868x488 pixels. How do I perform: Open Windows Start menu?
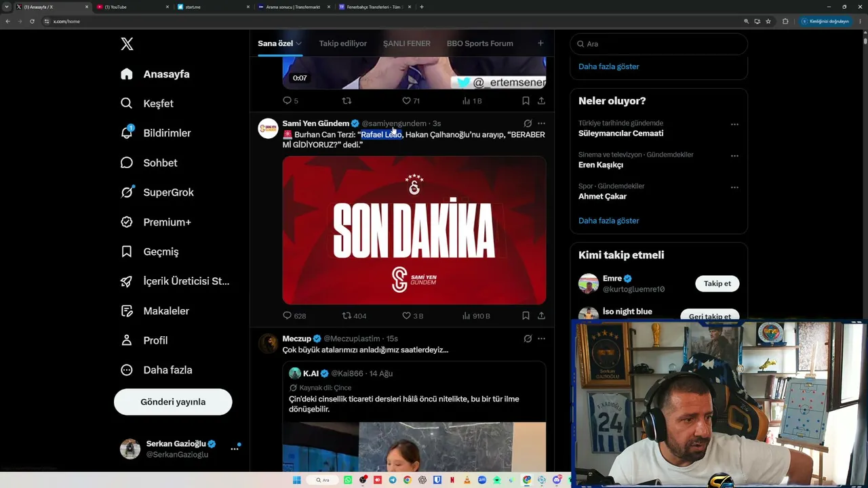(296, 480)
